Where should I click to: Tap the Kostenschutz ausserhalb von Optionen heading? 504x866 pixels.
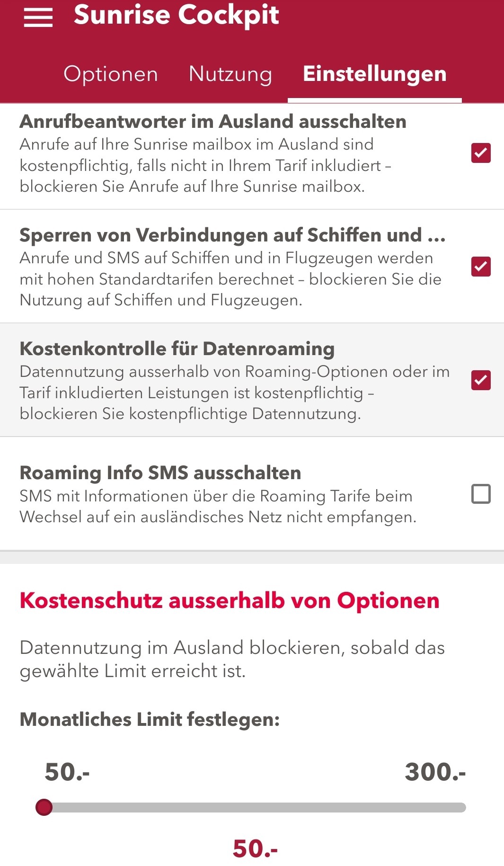pos(230,601)
